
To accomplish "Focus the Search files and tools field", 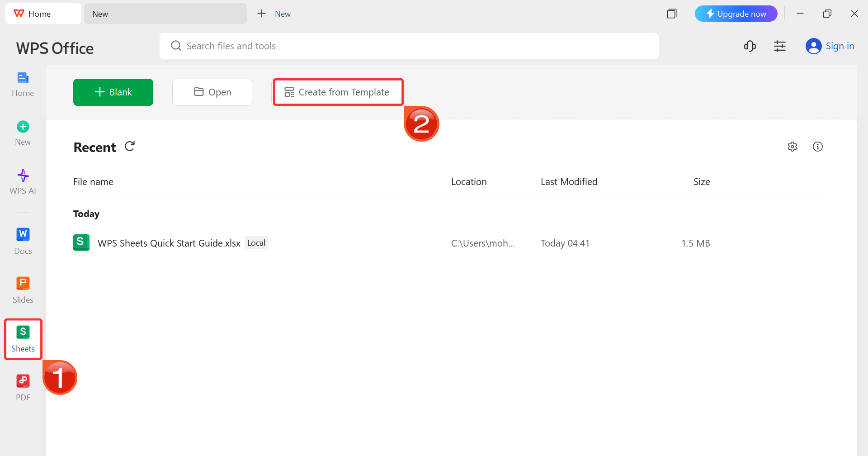I will click(409, 46).
